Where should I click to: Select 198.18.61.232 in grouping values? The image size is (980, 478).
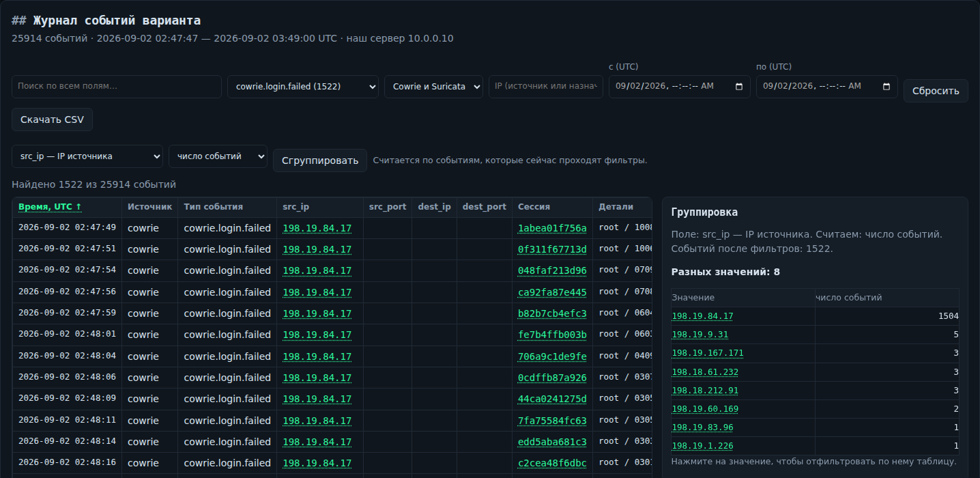pos(705,372)
